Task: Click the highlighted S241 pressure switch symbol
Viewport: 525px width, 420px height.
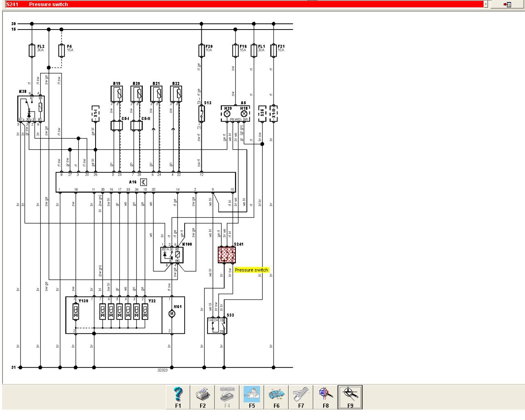Action: tap(227, 255)
